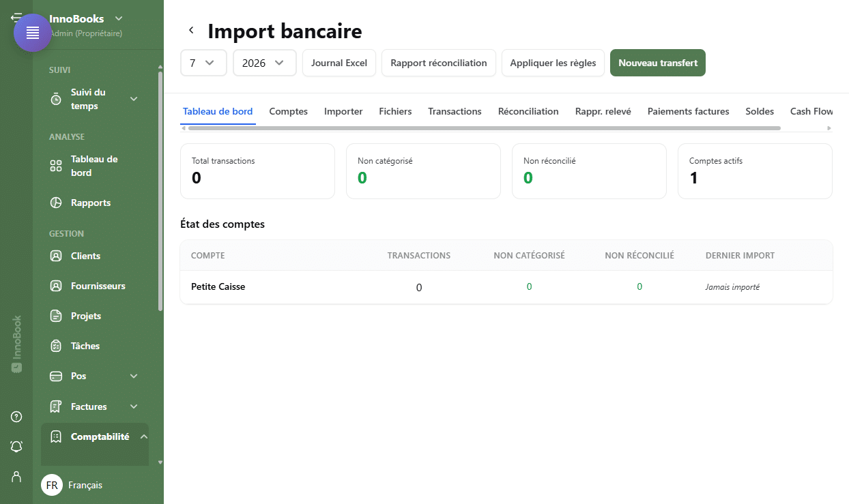Click the tab scrollbar left arrow
This screenshot has width=849, height=504.
[x=183, y=128]
